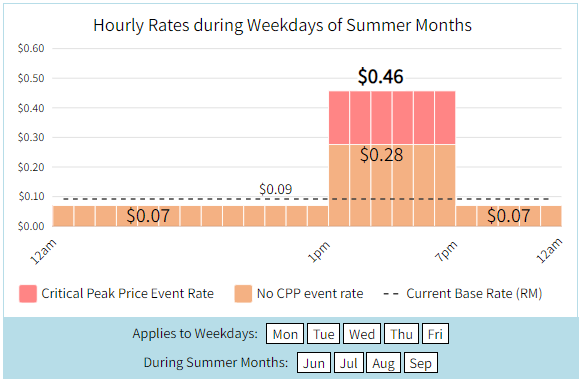Click the Hourly Rates chart title
Image resolution: width=585 pixels, height=383 pixels.
[x=282, y=25]
